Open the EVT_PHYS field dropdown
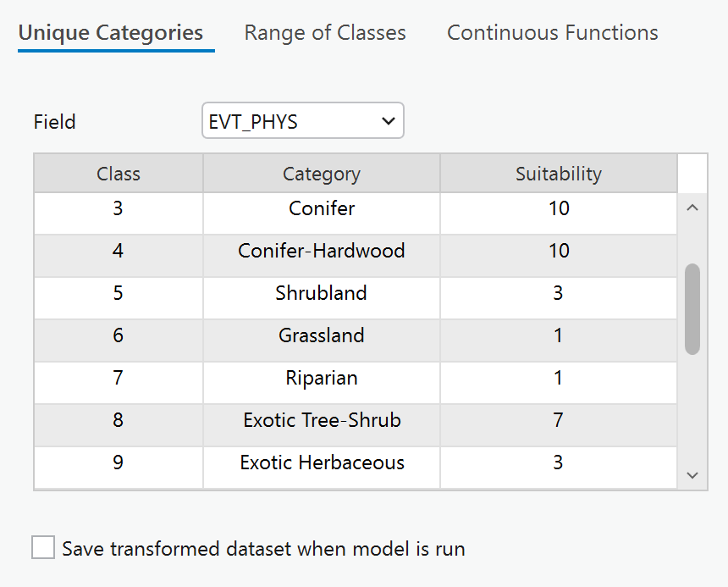This screenshot has width=728, height=587. click(303, 121)
